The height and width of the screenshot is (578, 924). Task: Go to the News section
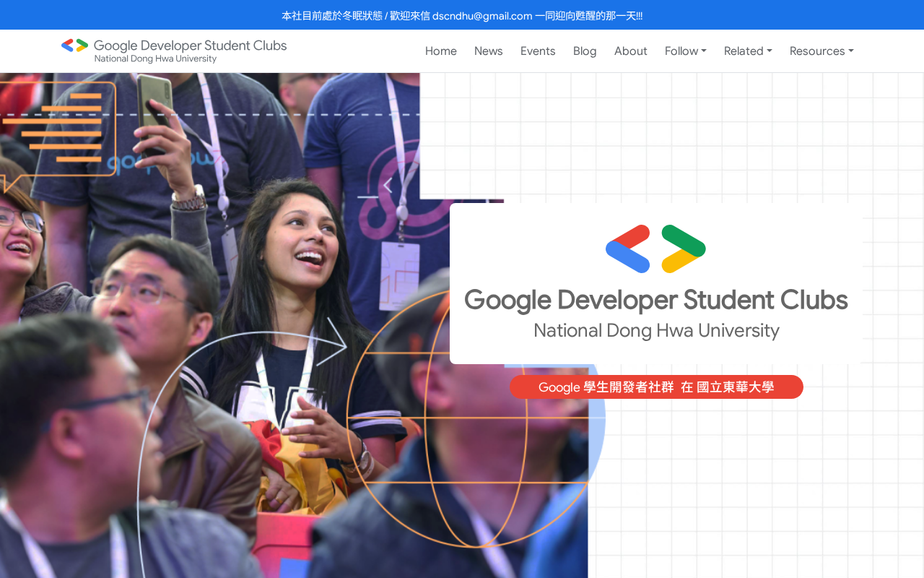pos(489,51)
